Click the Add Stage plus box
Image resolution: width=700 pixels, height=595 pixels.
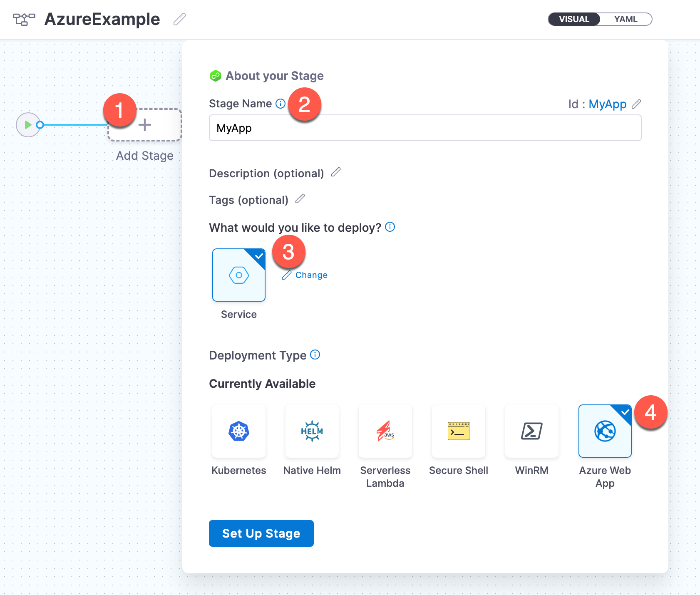145,125
